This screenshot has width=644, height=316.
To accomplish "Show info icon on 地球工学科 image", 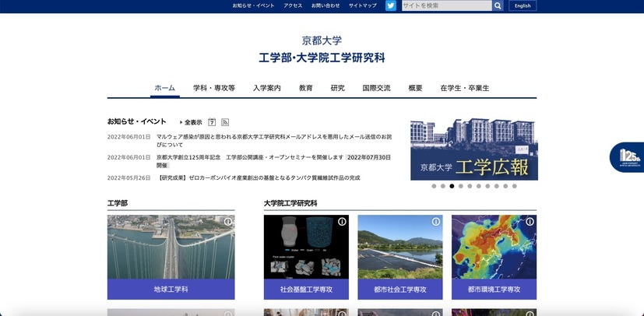I will (228, 222).
